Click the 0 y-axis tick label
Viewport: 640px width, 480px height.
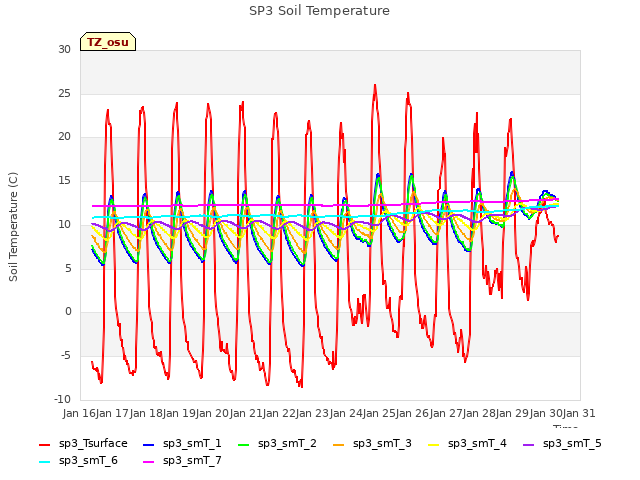pos(68,312)
